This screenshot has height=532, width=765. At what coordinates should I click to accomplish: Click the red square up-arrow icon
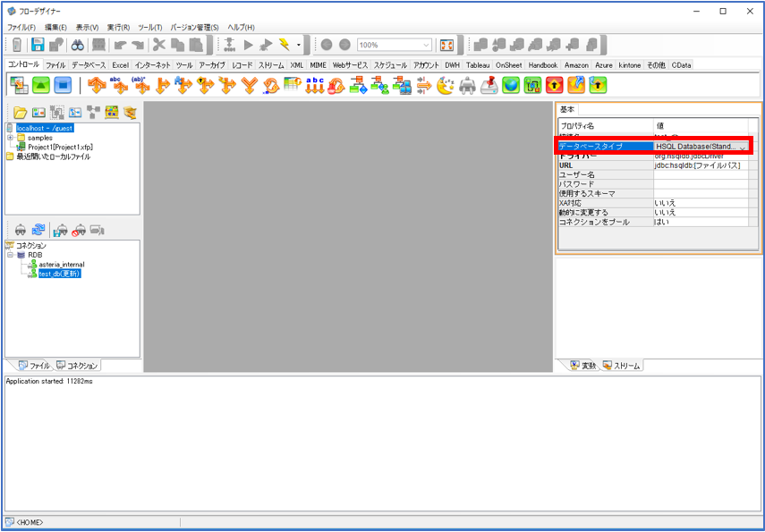coord(554,85)
